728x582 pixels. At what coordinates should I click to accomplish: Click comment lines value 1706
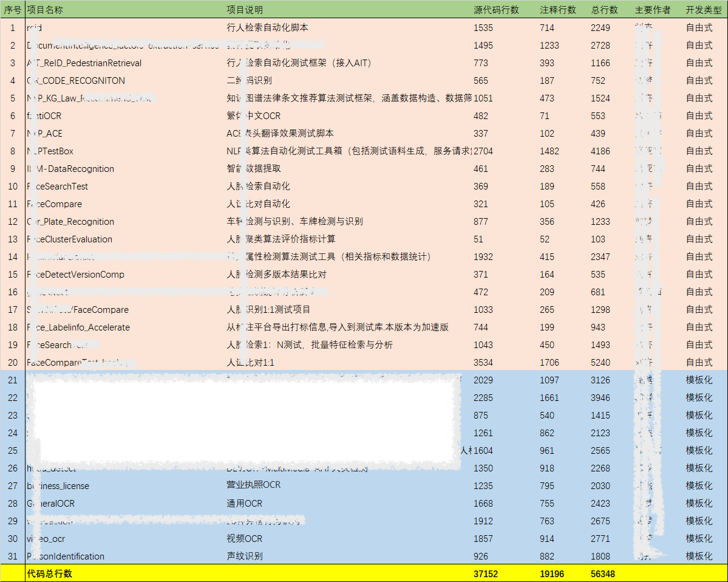549,363
